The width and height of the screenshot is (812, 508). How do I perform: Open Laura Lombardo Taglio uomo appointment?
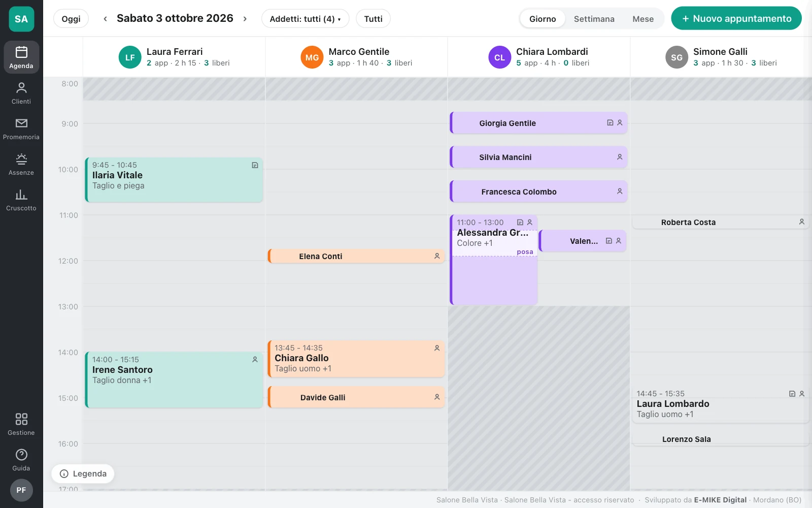[721, 404]
